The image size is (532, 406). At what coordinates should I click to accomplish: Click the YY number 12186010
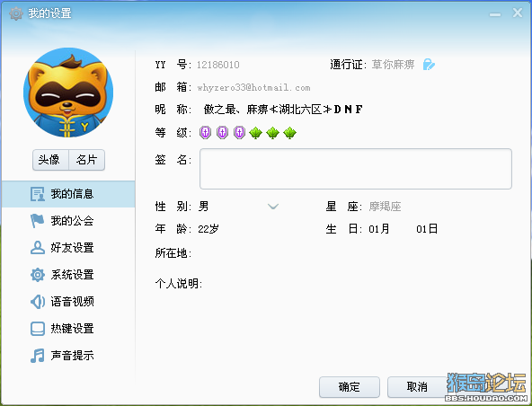pyautogui.click(x=218, y=65)
